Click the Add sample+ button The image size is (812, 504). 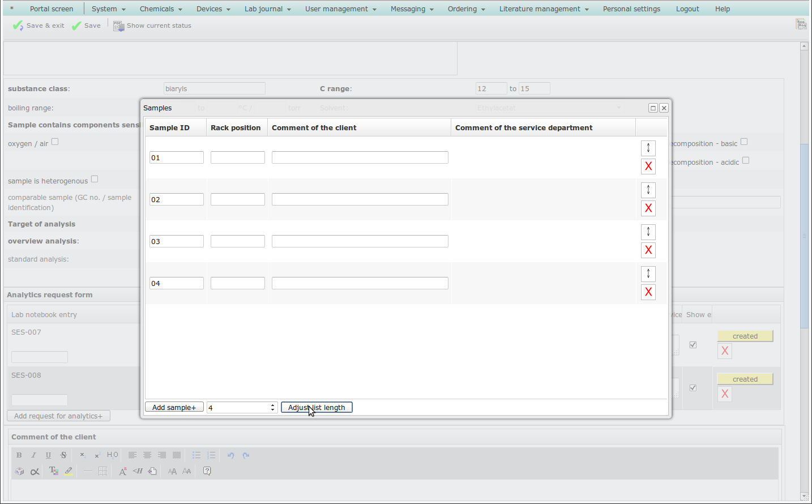pyautogui.click(x=174, y=408)
